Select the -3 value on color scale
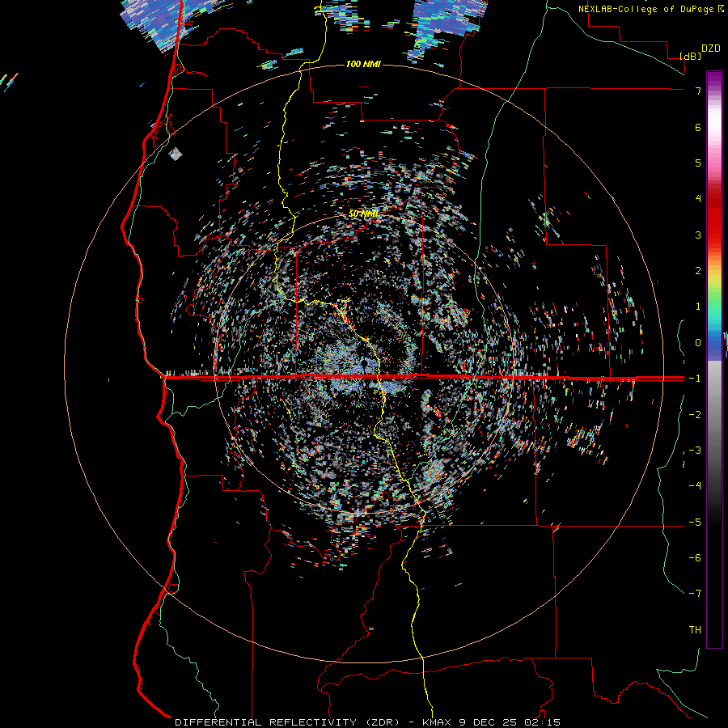728x728 pixels. (x=695, y=451)
